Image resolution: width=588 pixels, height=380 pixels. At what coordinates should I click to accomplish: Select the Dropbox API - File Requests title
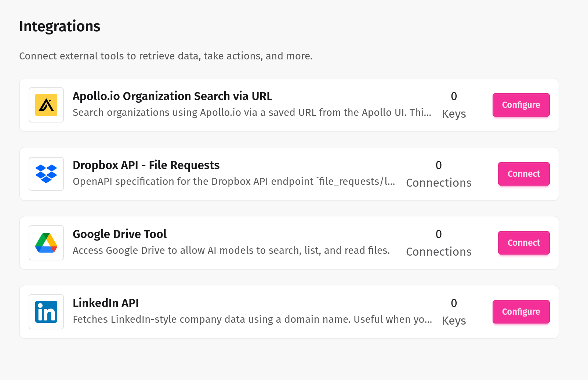[x=146, y=165]
